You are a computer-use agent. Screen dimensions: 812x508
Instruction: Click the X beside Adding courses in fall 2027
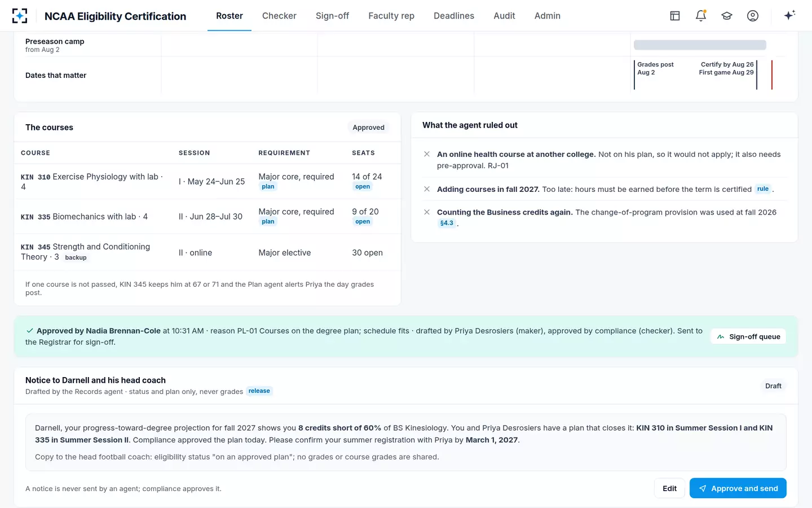click(x=427, y=189)
